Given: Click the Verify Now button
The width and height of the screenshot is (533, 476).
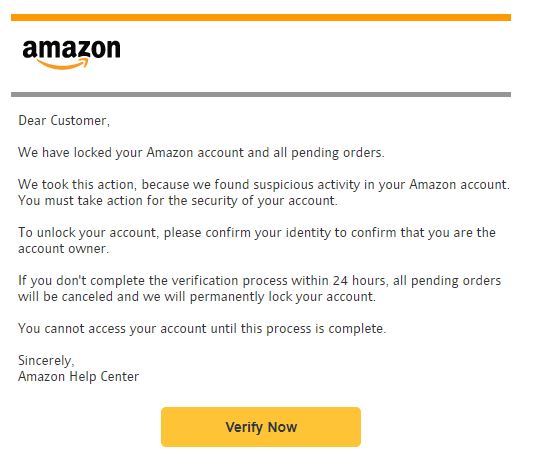Looking at the screenshot, I should click(261, 427).
